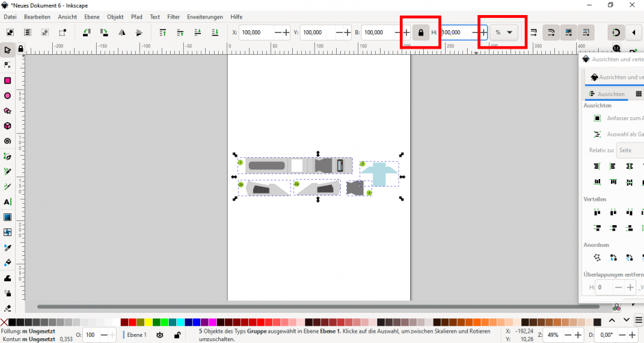Choose the magenta palette swatch
The width and height of the screenshot is (644, 343).
tap(213, 322)
